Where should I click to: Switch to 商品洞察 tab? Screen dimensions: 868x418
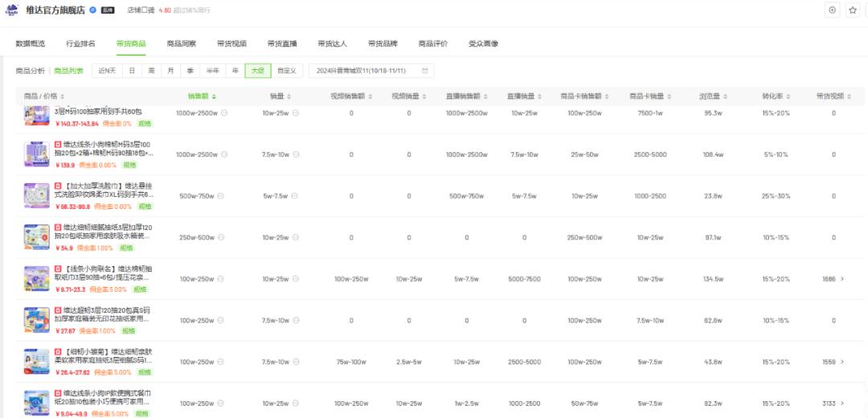pyautogui.click(x=182, y=43)
